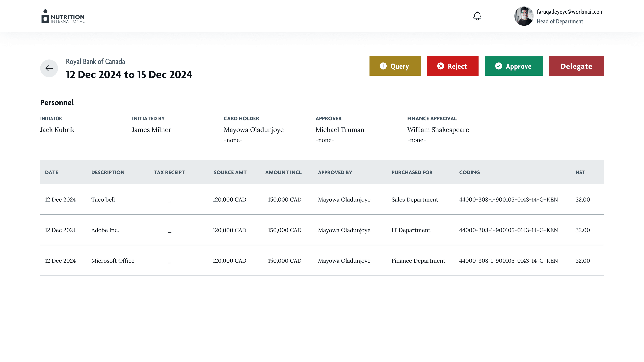The image size is (644, 362).
Task: Click the date in the Microsoft Office row
Action: [x=60, y=261]
